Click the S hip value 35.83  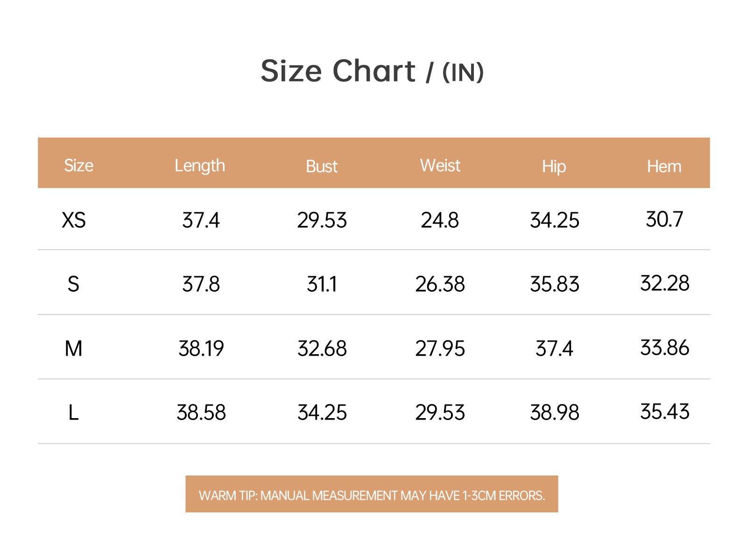point(555,284)
